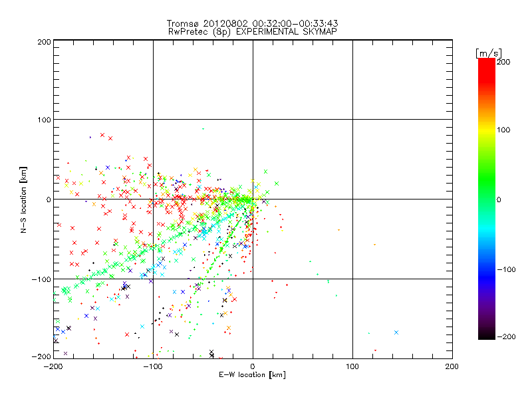Click the colorbar tick label '0'
Screen dimensions: 532x399
tap(499, 200)
